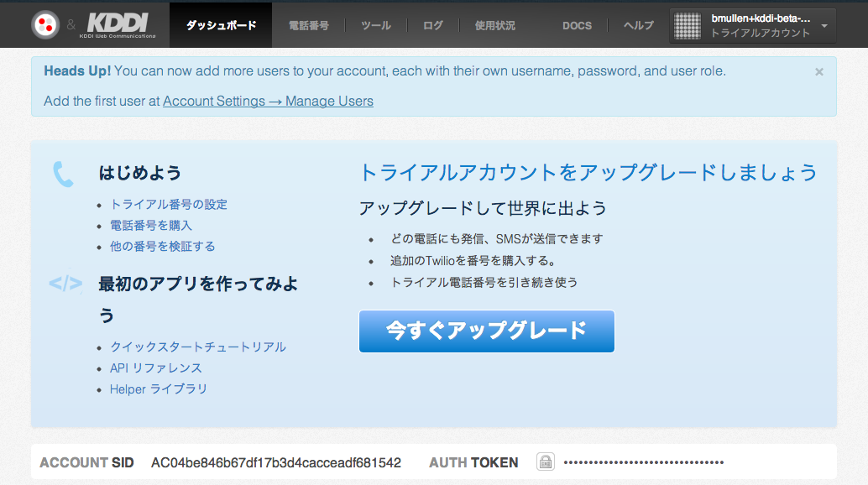This screenshot has width=868, height=485.
Task: Click the トライアルアカウントをアップグレードしましょう heading
Action: [x=588, y=173]
